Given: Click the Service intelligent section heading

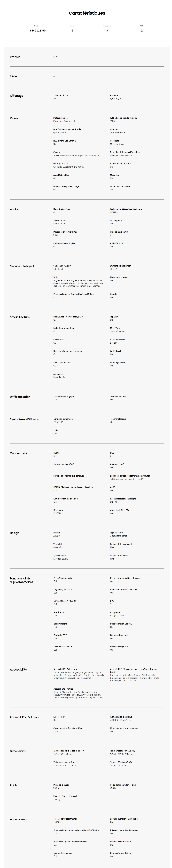Looking at the screenshot, I should pos(22,266).
